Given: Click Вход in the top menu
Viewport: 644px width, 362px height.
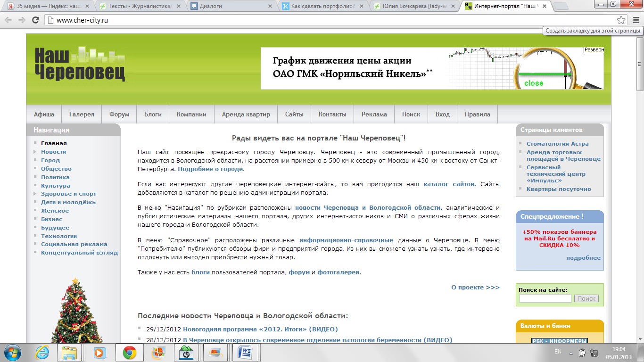Looking at the screenshot, I should pyautogui.click(x=443, y=114).
